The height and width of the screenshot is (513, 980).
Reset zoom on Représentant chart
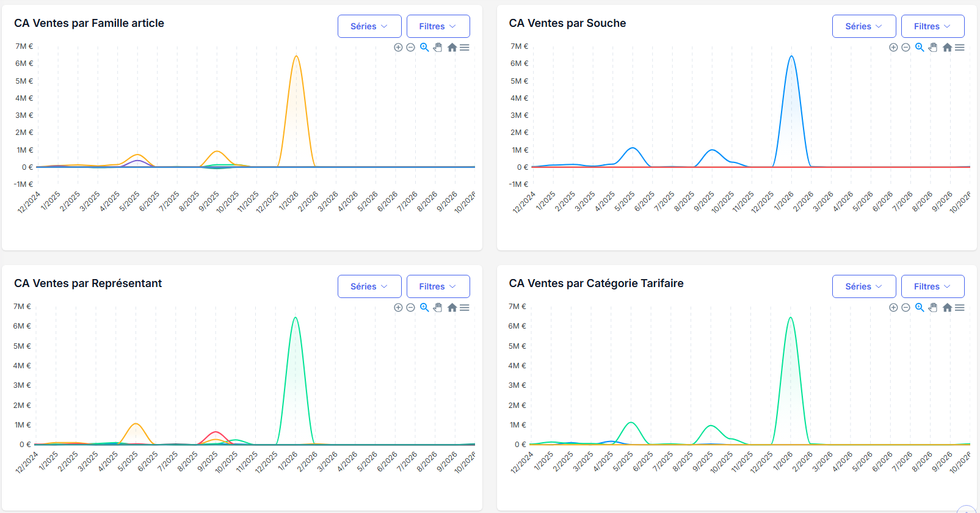tap(452, 308)
